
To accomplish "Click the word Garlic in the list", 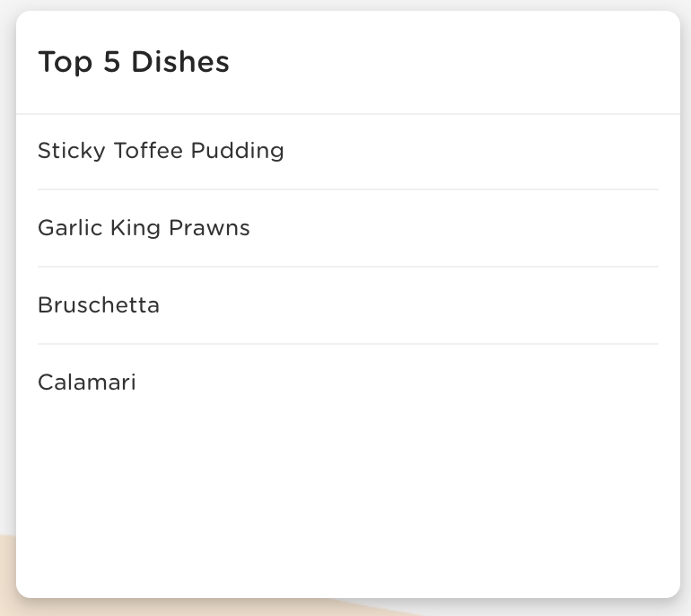I will tap(71, 228).
